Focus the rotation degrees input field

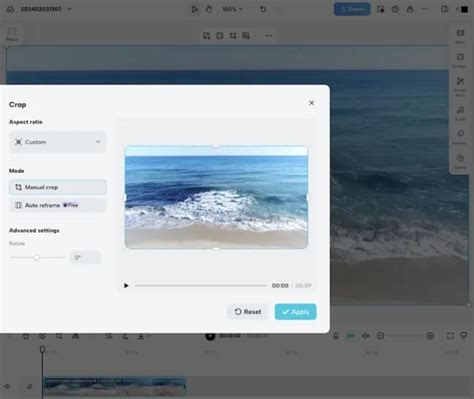point(85,257)
